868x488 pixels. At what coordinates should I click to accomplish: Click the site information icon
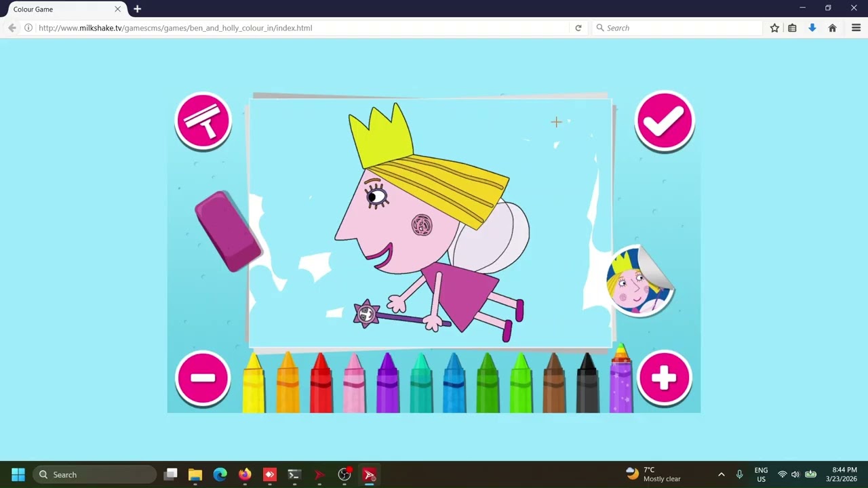click(x=28, y=28)
